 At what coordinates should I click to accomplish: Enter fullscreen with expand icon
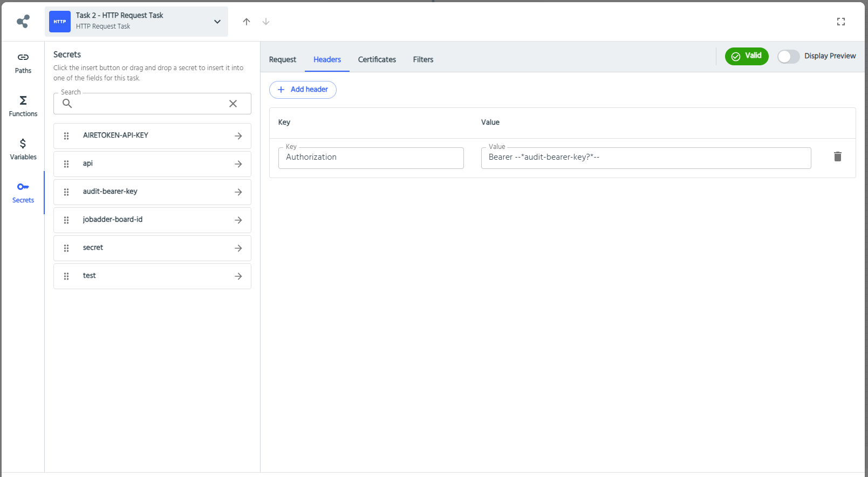point(840,22)
